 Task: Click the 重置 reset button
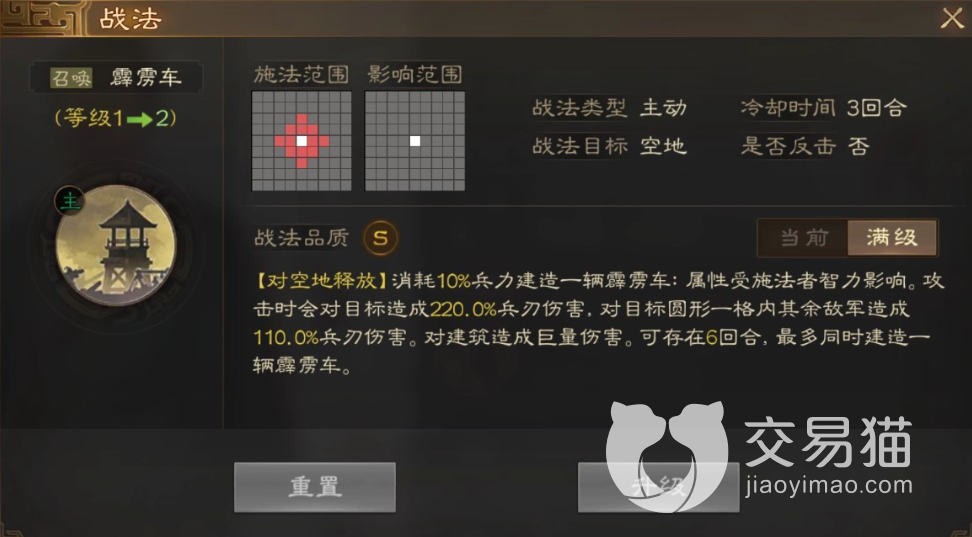pyautogui.click(x=315, y=487)
